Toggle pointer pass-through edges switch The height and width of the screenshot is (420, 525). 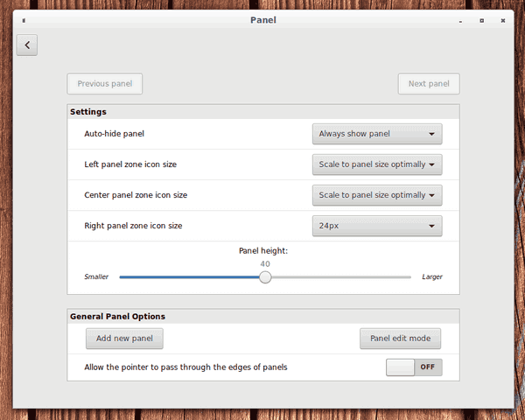point(414,367)
